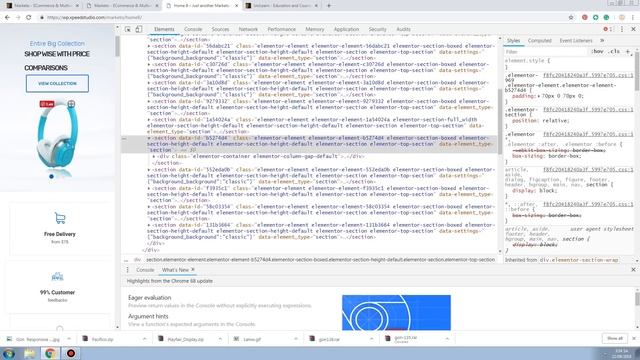Viewport: 640px width, 360px height.
Task: Expand the section with data-id 9279332
Action: tap(149, 101)
